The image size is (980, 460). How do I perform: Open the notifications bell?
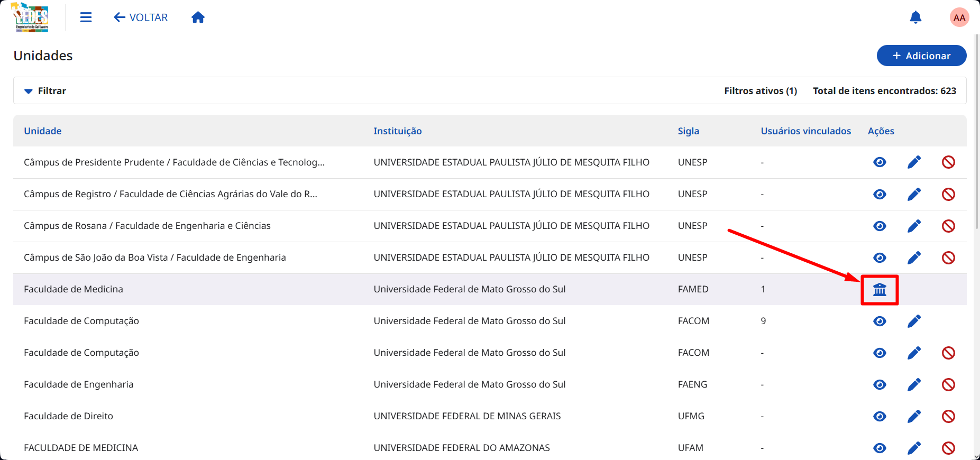[x=915, y=17]
